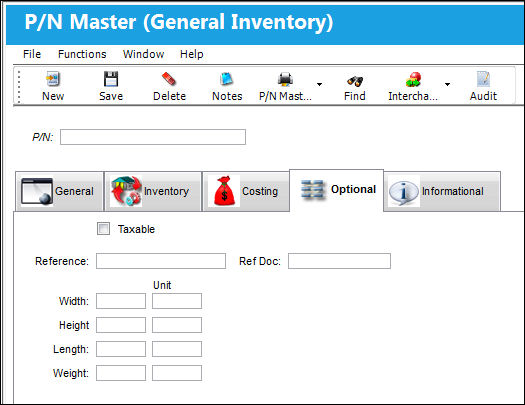
Task: Click the Height value field
Action: [121, 325]
